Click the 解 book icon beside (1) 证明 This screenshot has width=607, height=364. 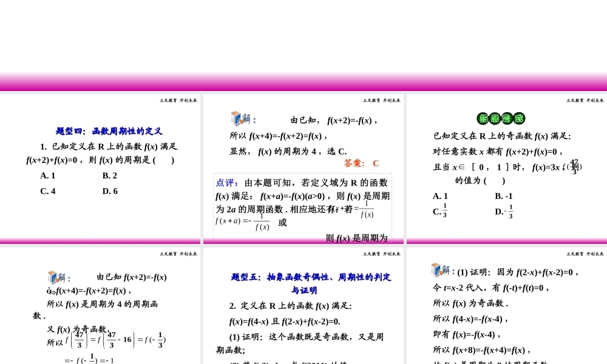click(x=442, y=269)
